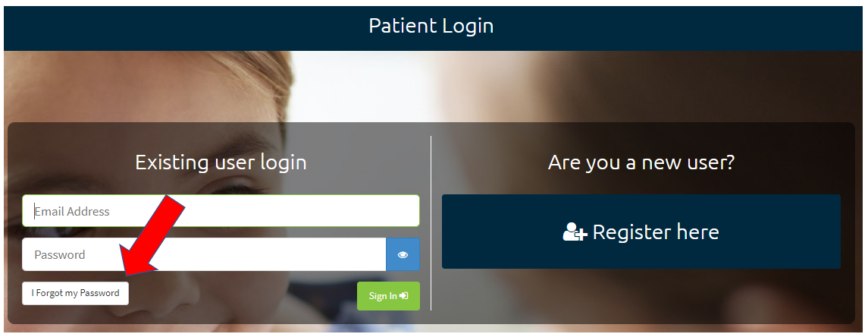Click the Password placeholder text
The height and width of the screenshot is (334, 868).
(x=60, y=255)
